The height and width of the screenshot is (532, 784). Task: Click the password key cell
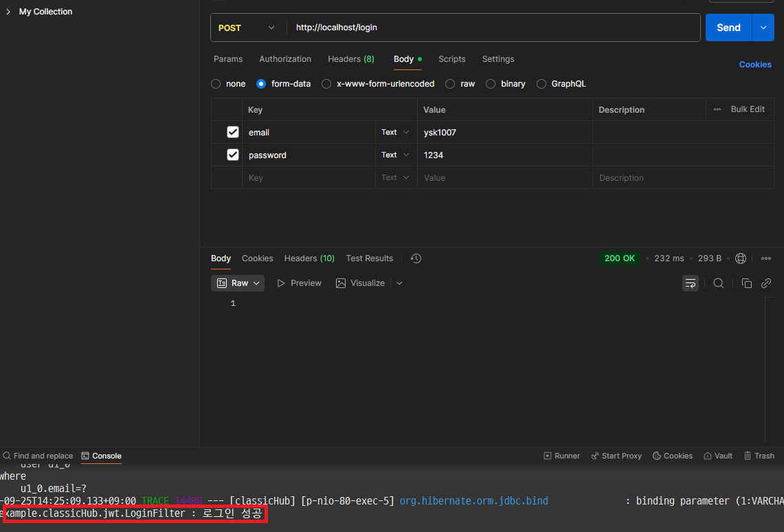(x=309, y=155)
